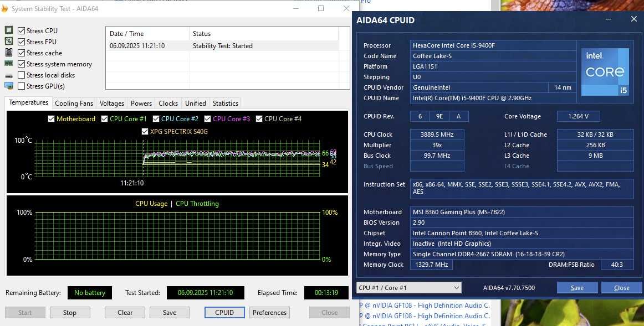Toggle the CPU Core #4 graph checkbox

259,118
